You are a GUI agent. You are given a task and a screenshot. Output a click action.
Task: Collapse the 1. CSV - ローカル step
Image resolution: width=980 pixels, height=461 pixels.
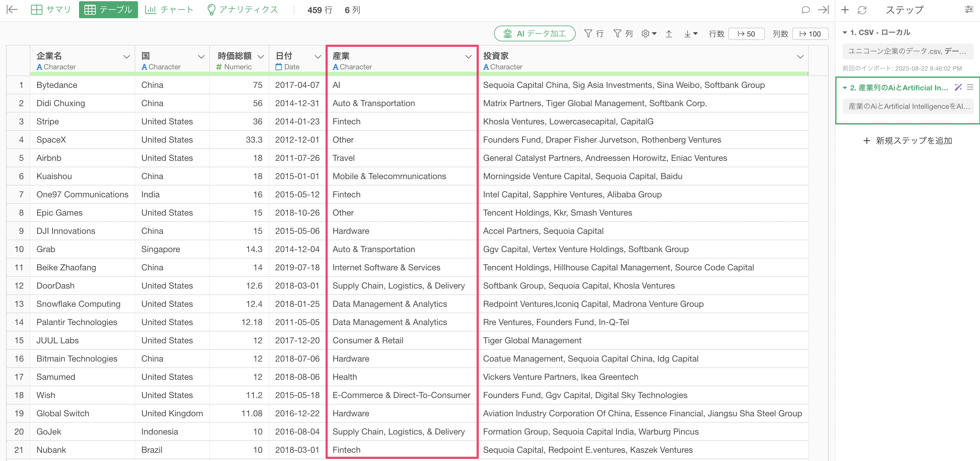[845, 32]
